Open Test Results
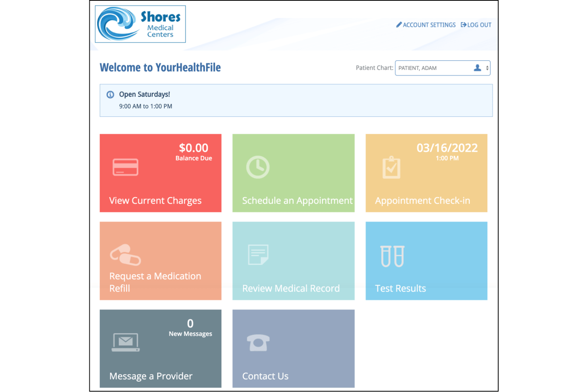Image resolution: width=588 pixels, height=392 pixels. 426,261
